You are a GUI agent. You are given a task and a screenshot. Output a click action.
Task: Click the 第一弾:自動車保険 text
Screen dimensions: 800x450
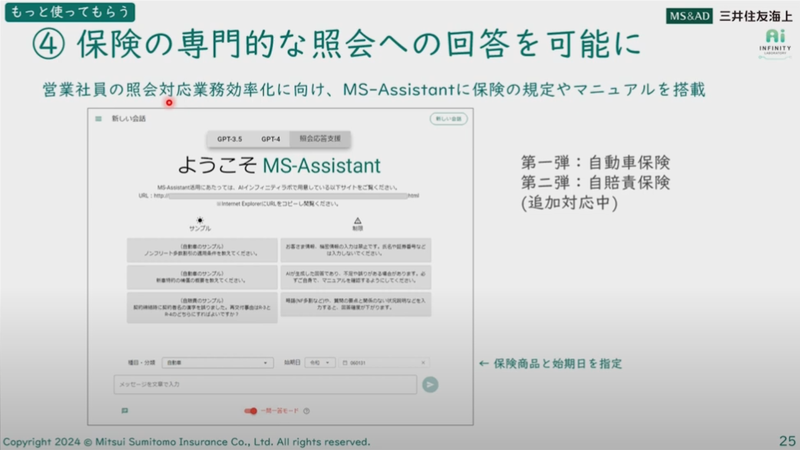tap(595, 163)
